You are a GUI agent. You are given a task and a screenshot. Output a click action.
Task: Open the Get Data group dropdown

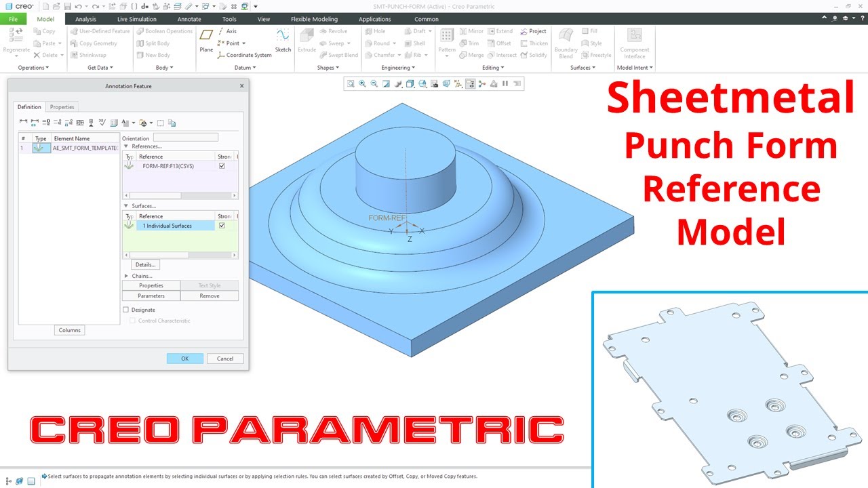point(100,68)
